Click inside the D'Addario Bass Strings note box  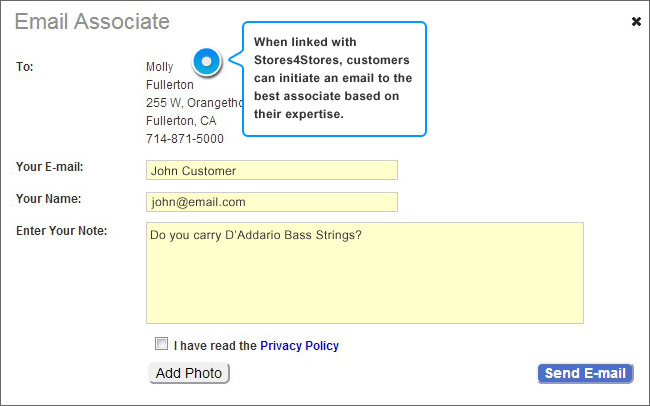(x=365, y=273)
